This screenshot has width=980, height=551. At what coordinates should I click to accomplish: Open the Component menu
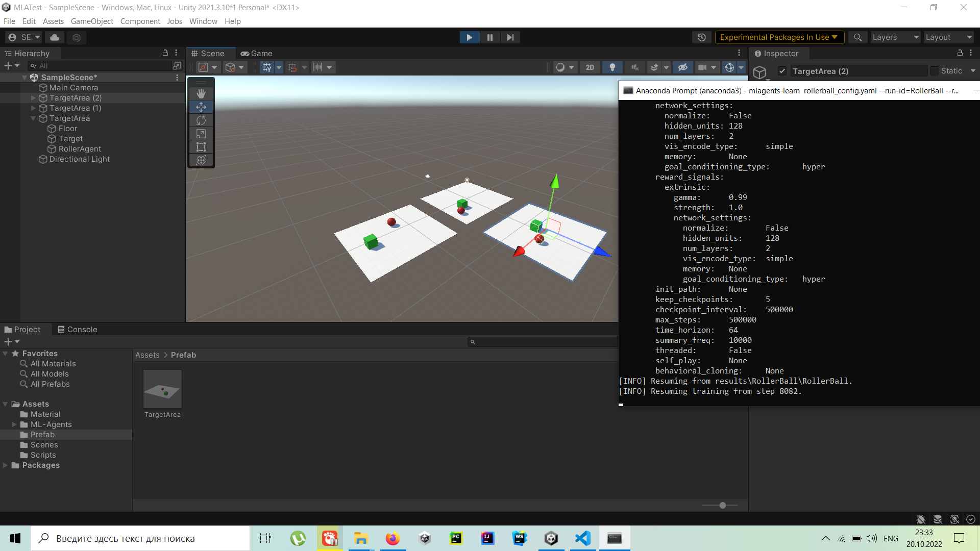tap(140, 21)
